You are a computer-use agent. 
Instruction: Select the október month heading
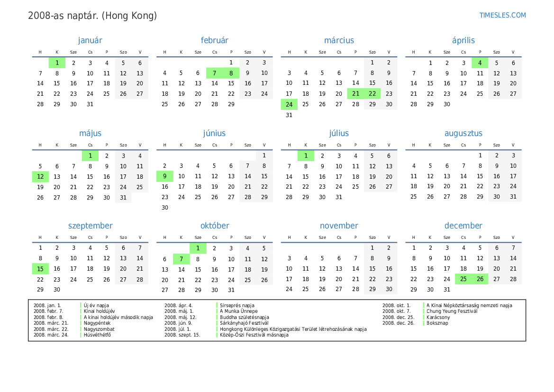[215, 226]
